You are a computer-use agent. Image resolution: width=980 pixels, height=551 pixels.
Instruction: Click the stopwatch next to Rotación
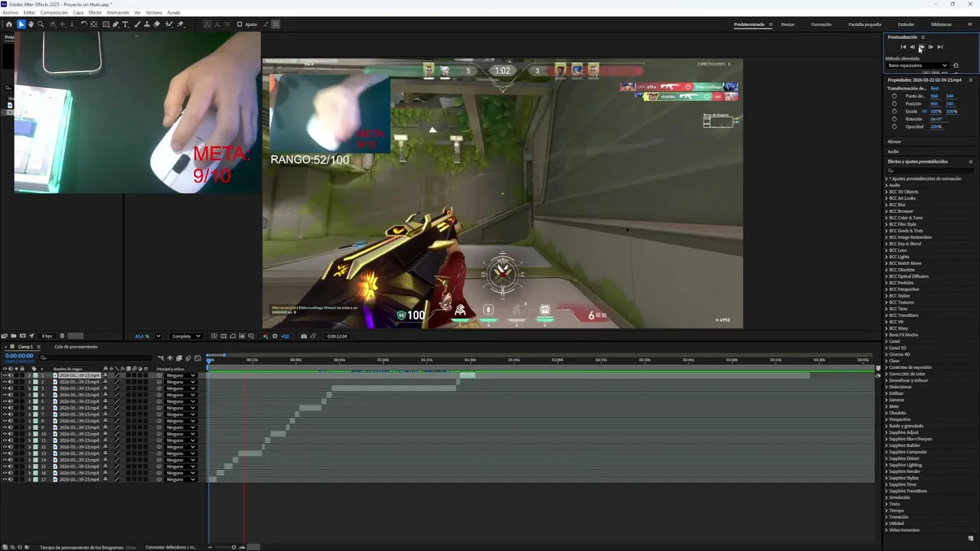tap(894, 119)
